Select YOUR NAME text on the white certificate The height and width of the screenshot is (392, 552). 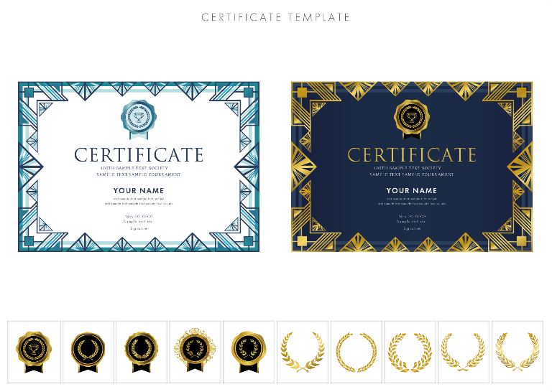click(x=139, y=190)
